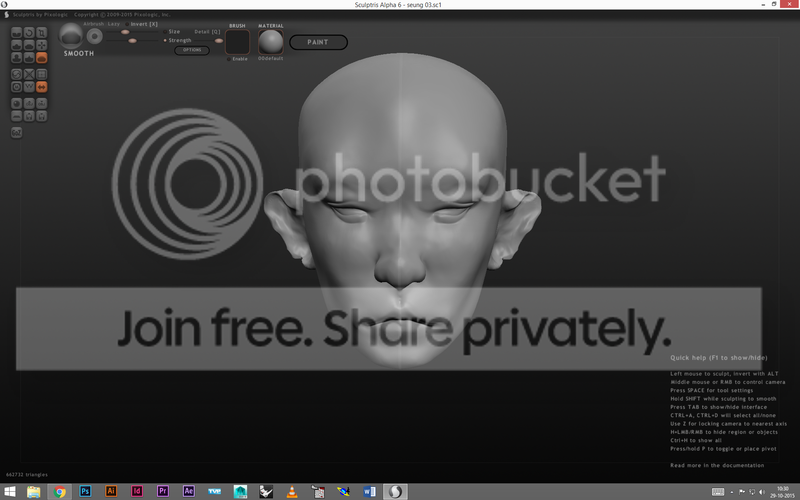Click the large Smooth brush preview sphere

[71, 36]
